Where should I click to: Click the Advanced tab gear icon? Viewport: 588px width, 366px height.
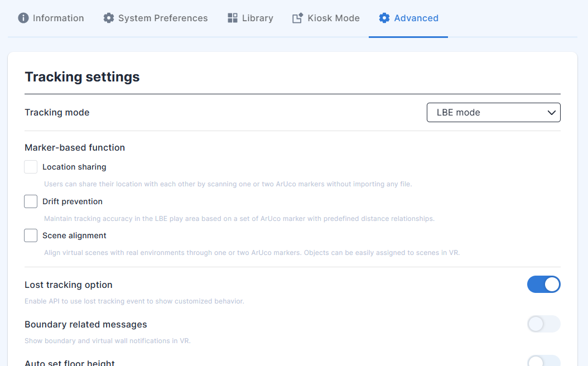384,18
